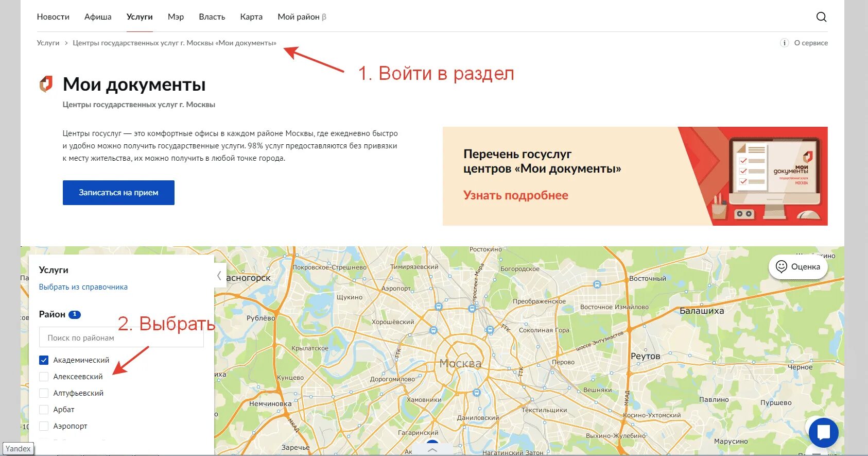868x456 pixels.
Task: Check the Алексеевский district checkbox
Action: (x=44, y=377)
